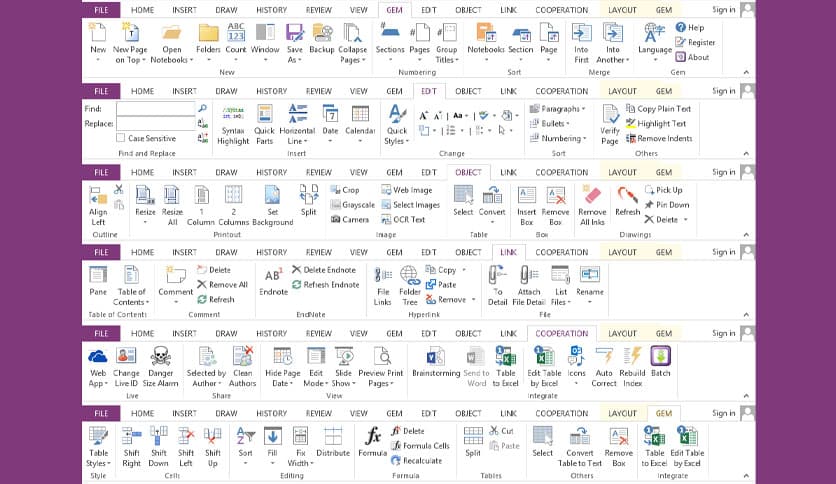Image resolution: width=836 pixels, height=484 pixels.
Task: Click Remove Indents
Action: click(659, 138)
